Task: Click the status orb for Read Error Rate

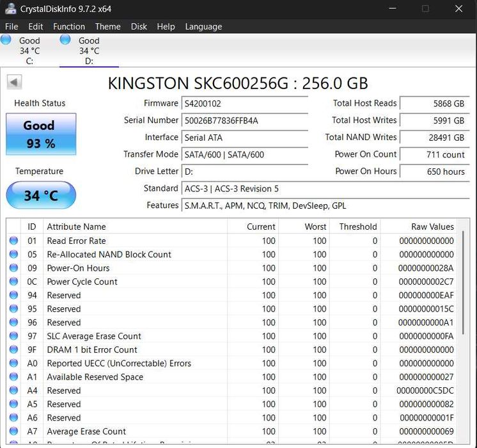Action: (x=13, y=241)
